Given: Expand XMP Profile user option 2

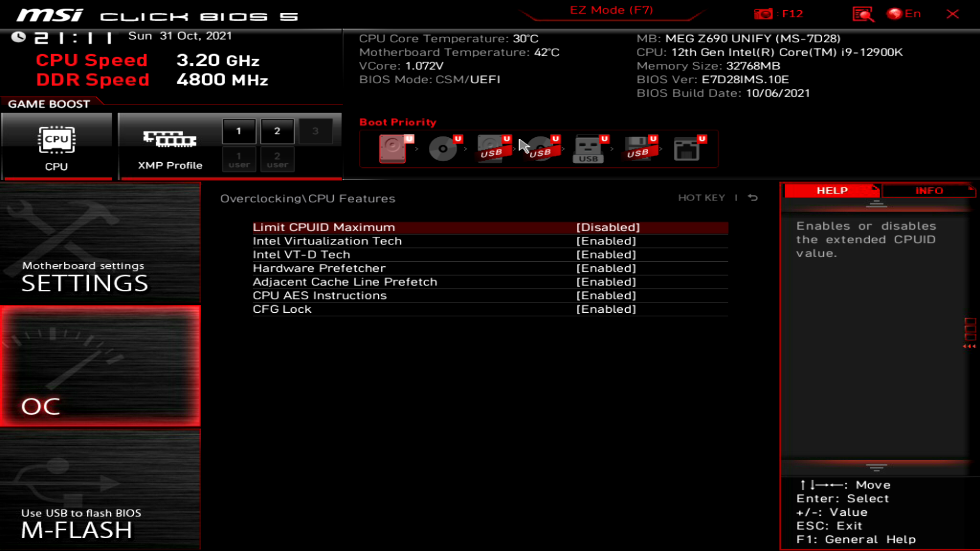Looking at the screenshot, I should coord(277,160).
